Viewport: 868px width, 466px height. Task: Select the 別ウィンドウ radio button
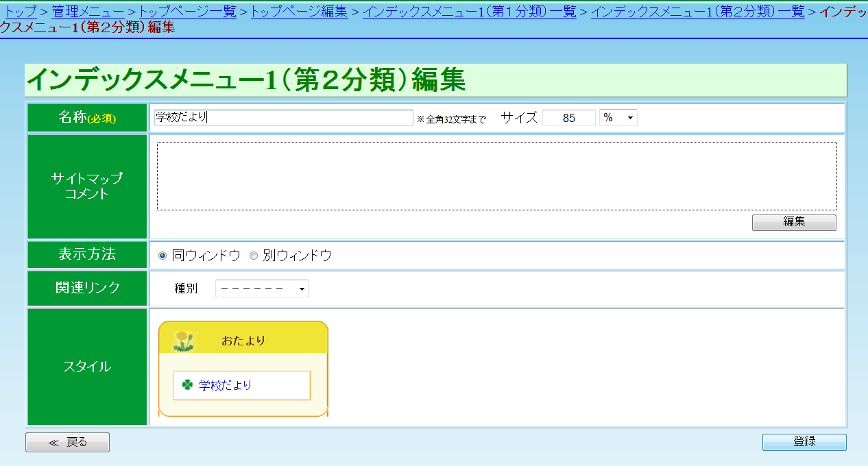[x=253, y=256]
